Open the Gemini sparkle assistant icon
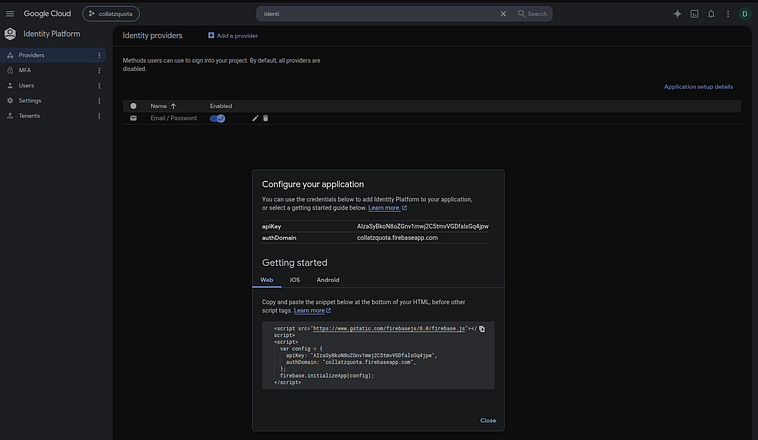Screen dimensions: 758x440 click(677, 14)
